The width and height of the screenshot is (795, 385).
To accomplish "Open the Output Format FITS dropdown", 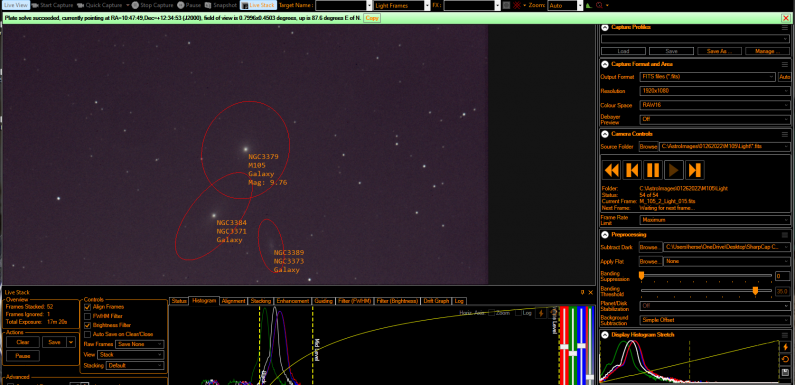I will point(708,77).
